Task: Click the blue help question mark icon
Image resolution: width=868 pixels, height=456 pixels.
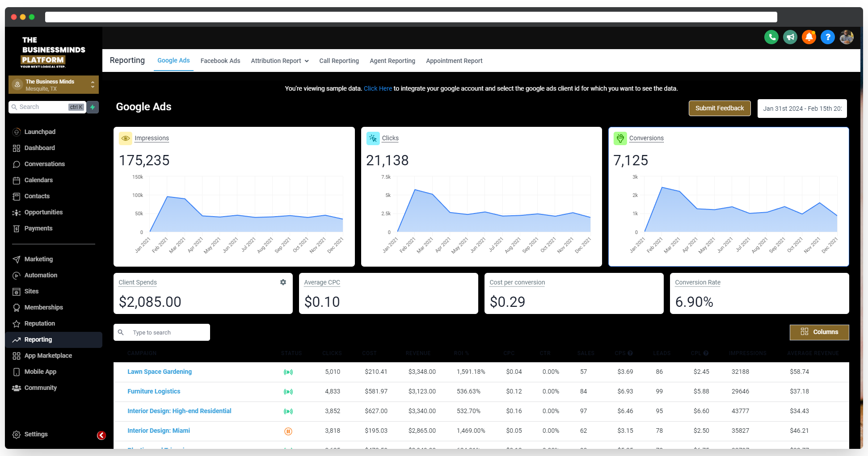Action: coord(827,37)
